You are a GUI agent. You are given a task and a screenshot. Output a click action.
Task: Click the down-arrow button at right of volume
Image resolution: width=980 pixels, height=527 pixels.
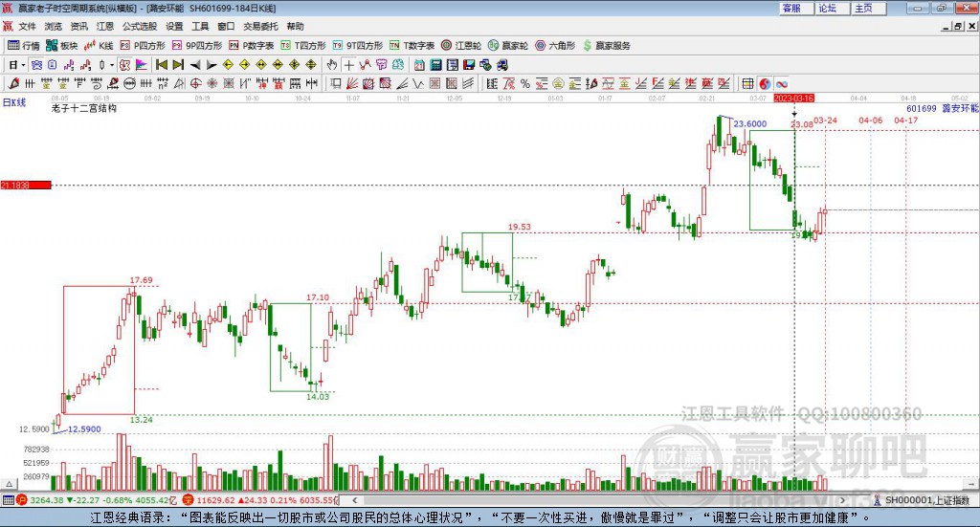972,484
